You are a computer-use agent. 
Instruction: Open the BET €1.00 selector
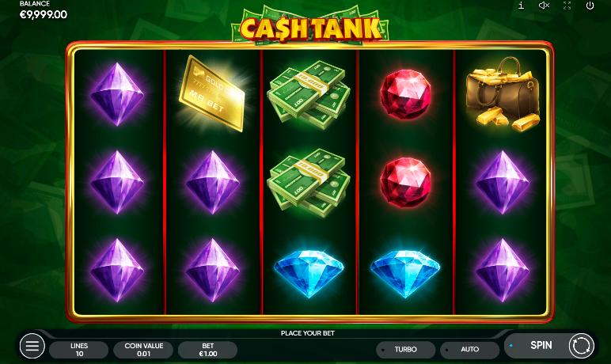tap(207, 350)
